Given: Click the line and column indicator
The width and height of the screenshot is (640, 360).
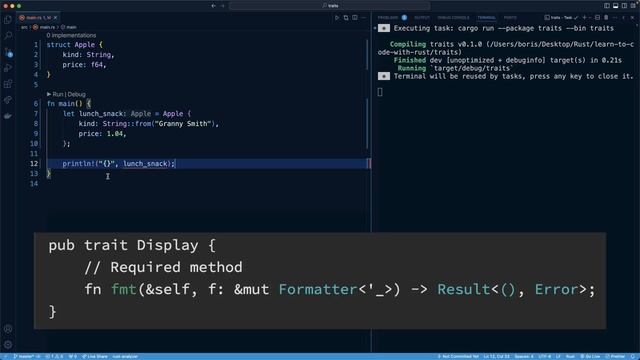Looking at the screenshot, I should 496,356.
